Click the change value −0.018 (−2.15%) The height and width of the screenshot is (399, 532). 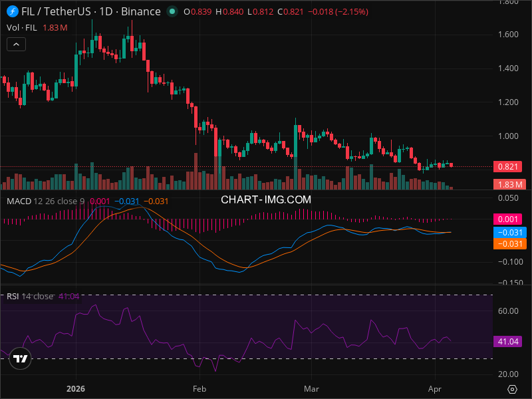338,12
